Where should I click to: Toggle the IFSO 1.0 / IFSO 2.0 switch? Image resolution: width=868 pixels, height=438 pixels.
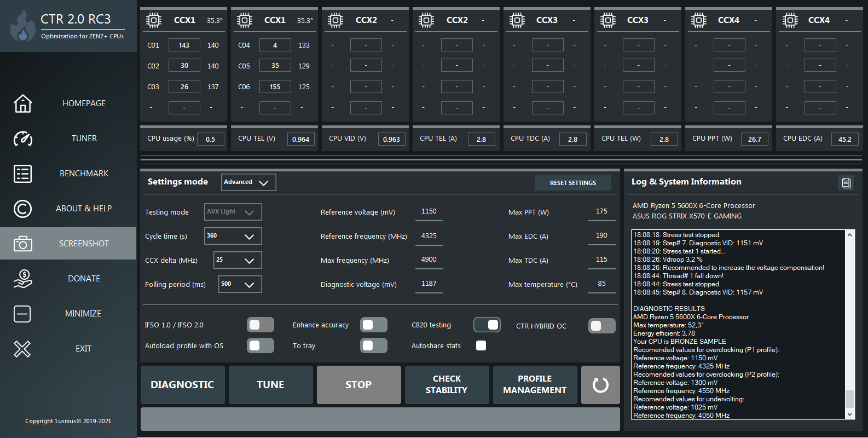261,325
